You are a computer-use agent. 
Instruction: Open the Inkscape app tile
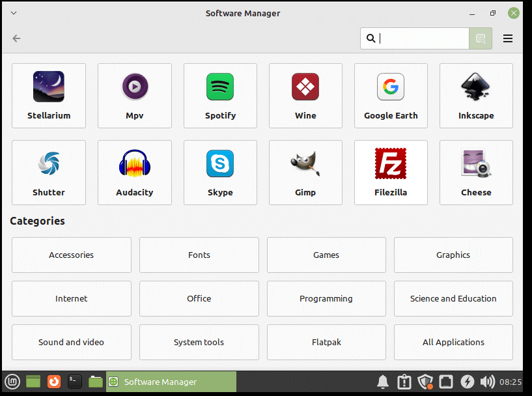point(476,96)
